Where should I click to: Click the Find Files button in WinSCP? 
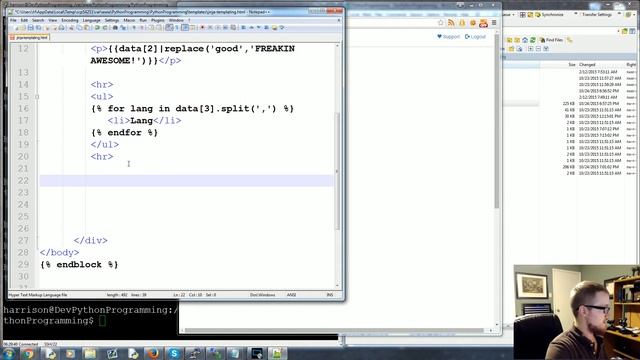[551, 40]
